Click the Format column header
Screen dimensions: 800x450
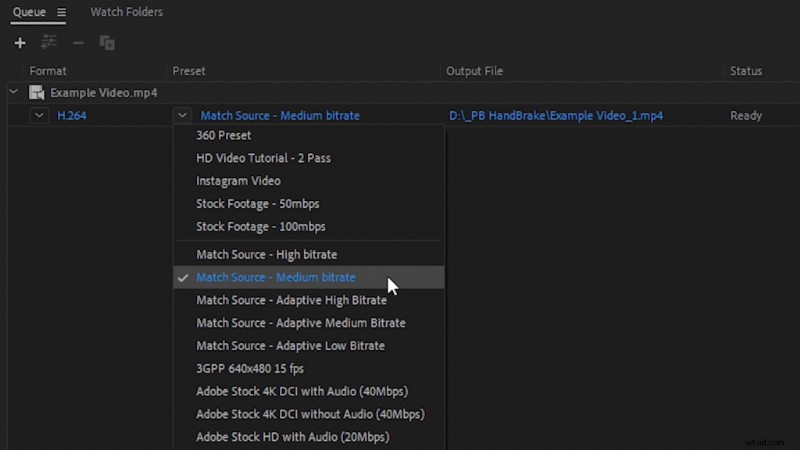48,71
